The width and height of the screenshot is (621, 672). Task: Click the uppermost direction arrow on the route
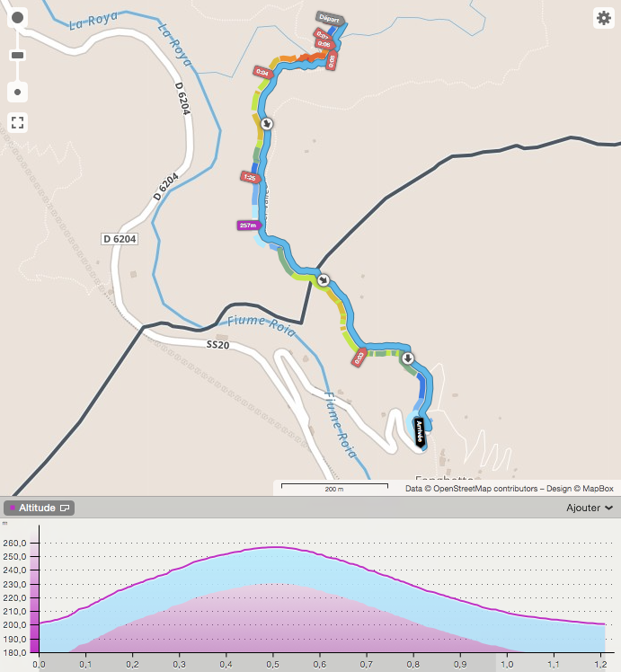[x=267, y=122]
